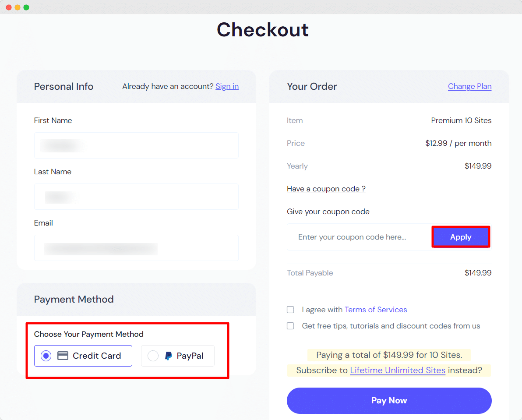Enable free tips and discount codes checkbox

tap(290, 326)
